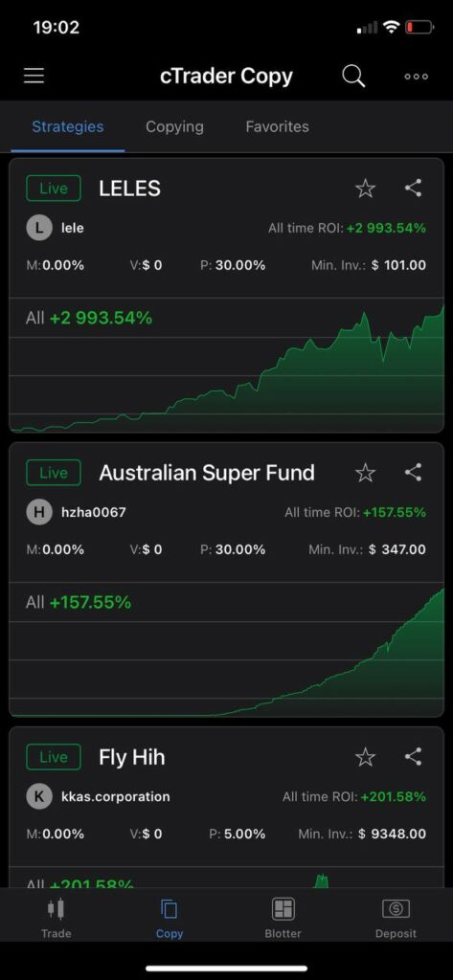
Task: Select the Strategies tab
Action: (x=68, y=127)
